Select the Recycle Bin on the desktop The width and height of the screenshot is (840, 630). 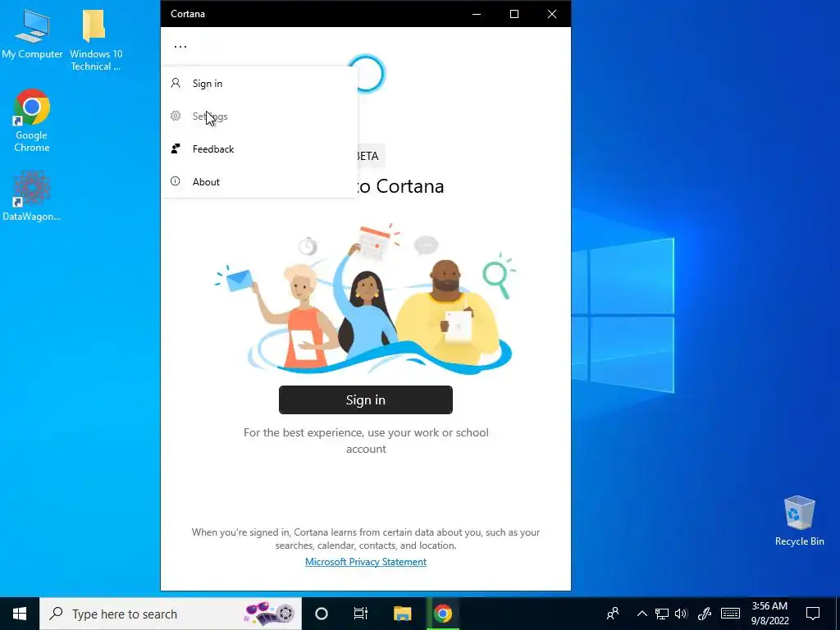coord(799,521)
